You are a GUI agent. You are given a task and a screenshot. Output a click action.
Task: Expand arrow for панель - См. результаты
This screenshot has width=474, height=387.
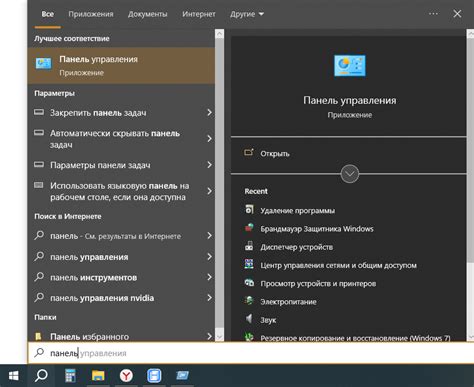tap(209, 236)
